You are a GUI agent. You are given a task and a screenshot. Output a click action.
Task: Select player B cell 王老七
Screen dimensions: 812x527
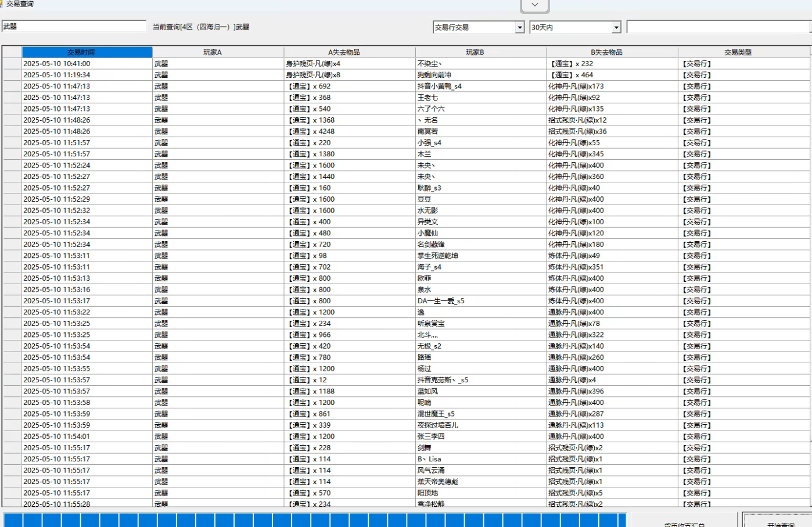tap(481, 98)
